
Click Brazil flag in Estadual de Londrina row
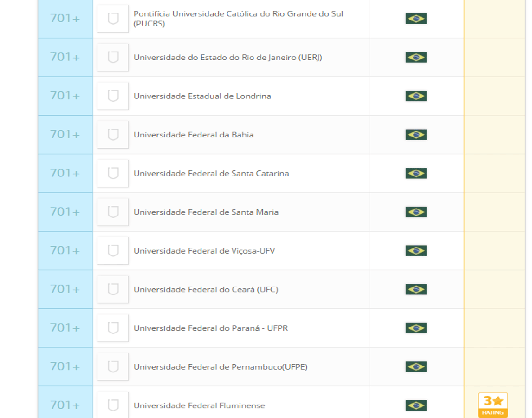pyautogui.click(x=416, y=96)
